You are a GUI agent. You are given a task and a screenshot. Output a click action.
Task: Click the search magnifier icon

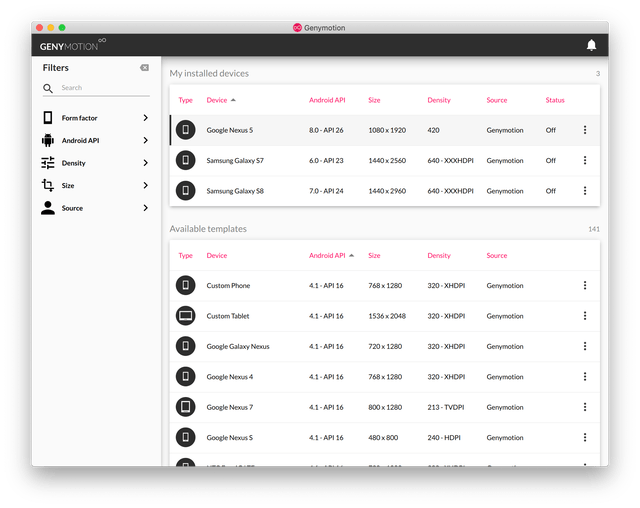[x=48, y=88]
